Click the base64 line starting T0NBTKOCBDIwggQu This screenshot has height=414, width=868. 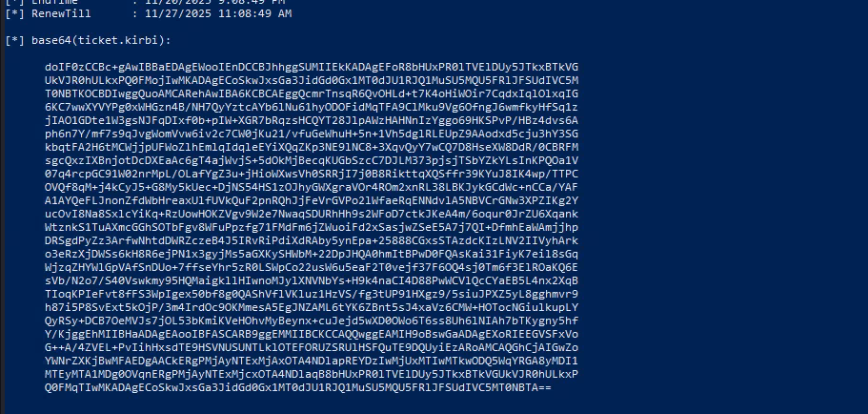coord(312,93)
